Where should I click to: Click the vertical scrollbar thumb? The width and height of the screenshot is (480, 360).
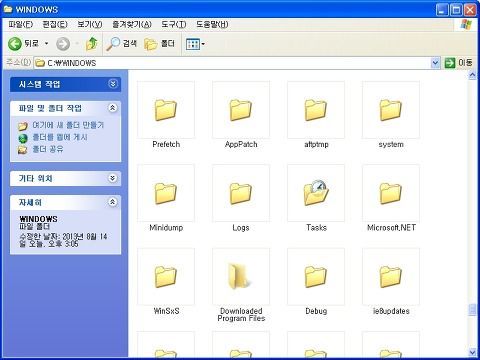tap(472, 310)
